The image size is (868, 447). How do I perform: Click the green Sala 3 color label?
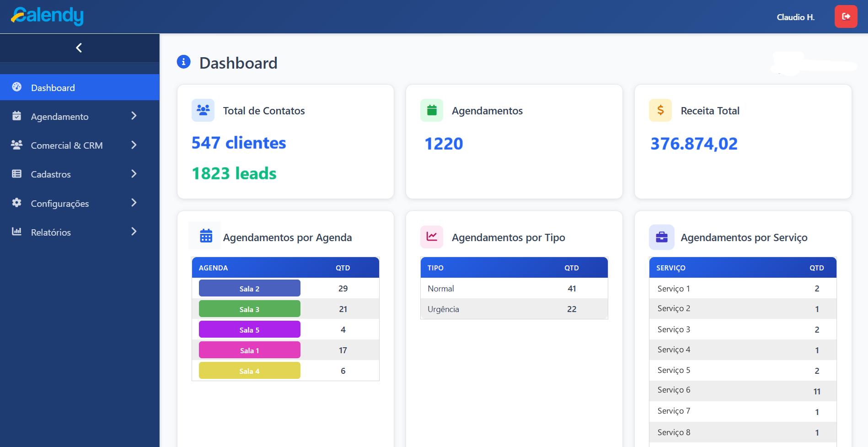249,309
